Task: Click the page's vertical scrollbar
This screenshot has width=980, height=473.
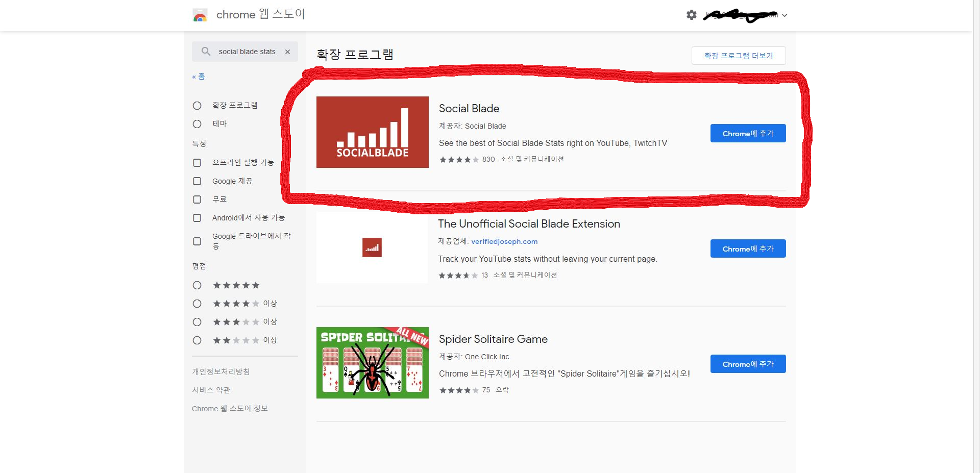Action: (976, 236)
